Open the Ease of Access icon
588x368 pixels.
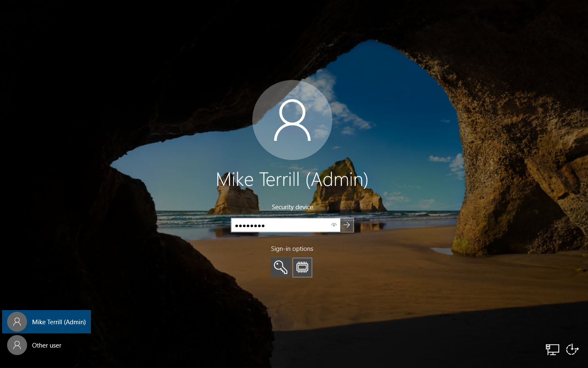click(572, 349)
